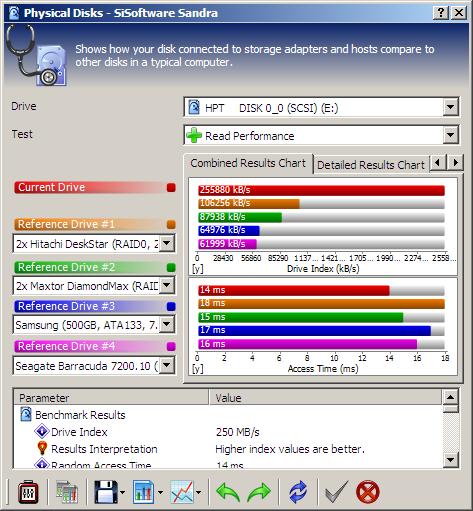Click the Drive Index info diamond icon
473x511 pixels.
click(42, 431)
